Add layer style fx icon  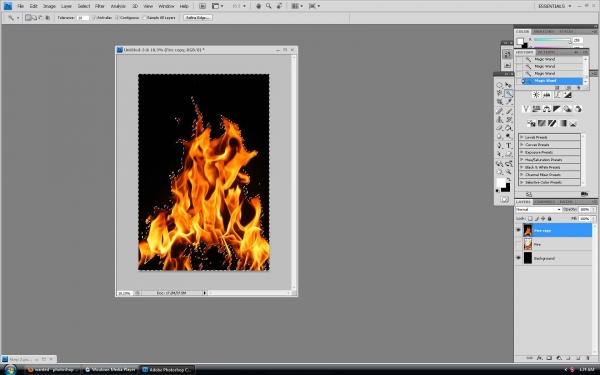pyautogui.click(x=540, y=358)
